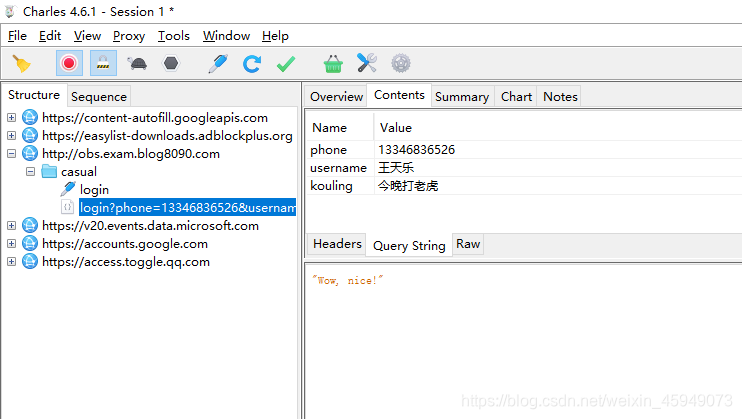742x419 pixels.
Task: Select the login request entry
Action: point(94,189)
